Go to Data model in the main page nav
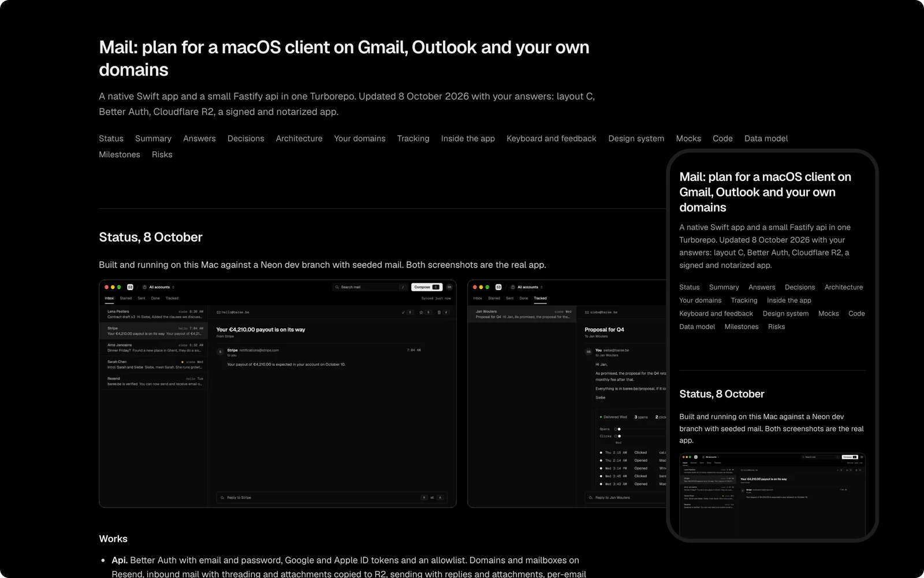 click(766, 139)
